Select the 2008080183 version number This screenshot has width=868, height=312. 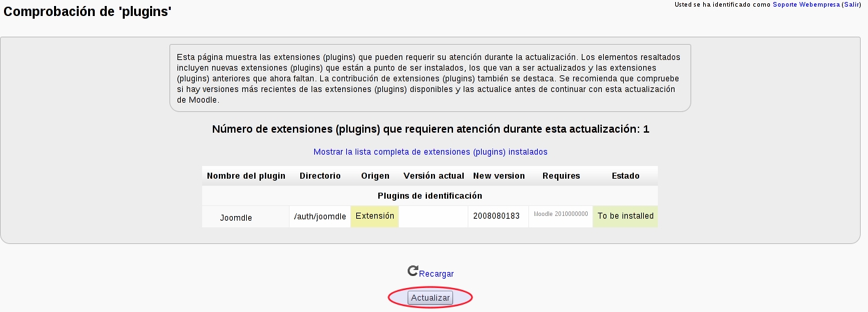[496, 217]
